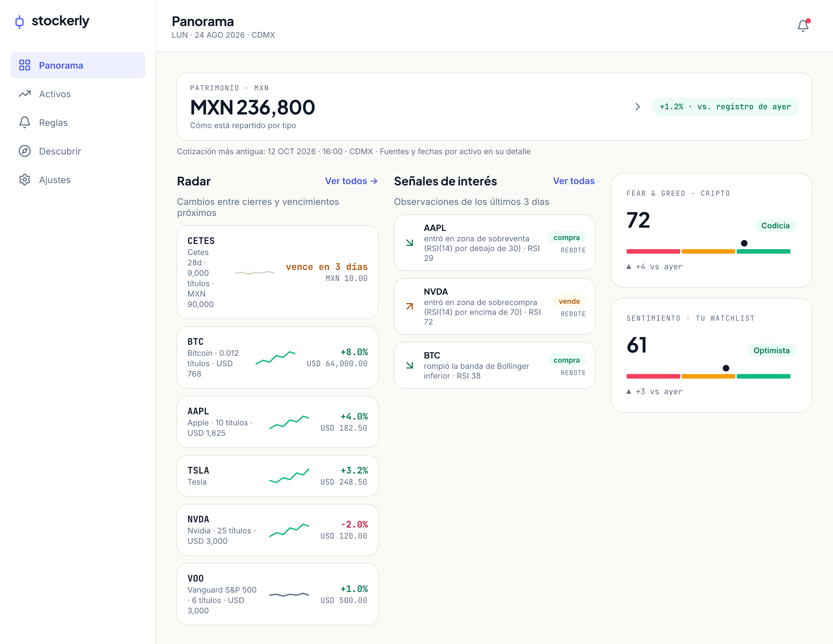This screenshot has height=644, width=833.
Task: Click the MXN 236,800 total value
Action: (253, 108)
